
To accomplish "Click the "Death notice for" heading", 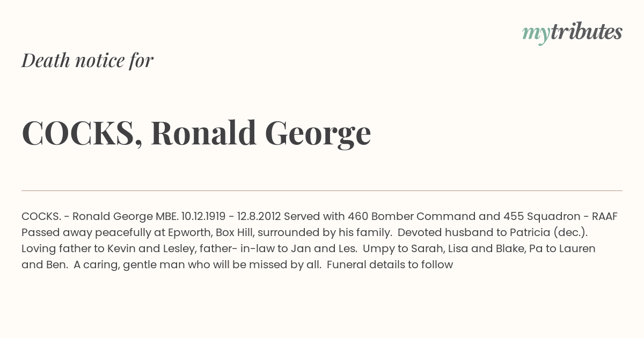I will pos(87,60).
